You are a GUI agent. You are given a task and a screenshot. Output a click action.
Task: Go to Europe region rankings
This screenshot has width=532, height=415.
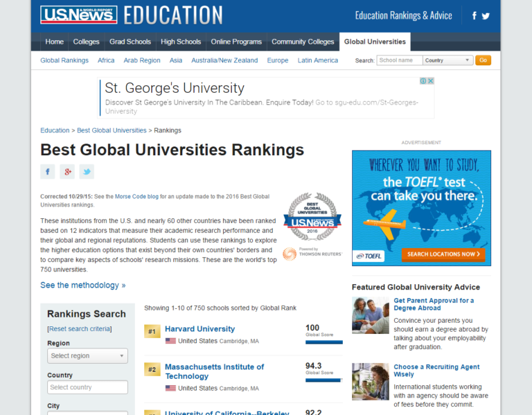[x=278, y=60]
